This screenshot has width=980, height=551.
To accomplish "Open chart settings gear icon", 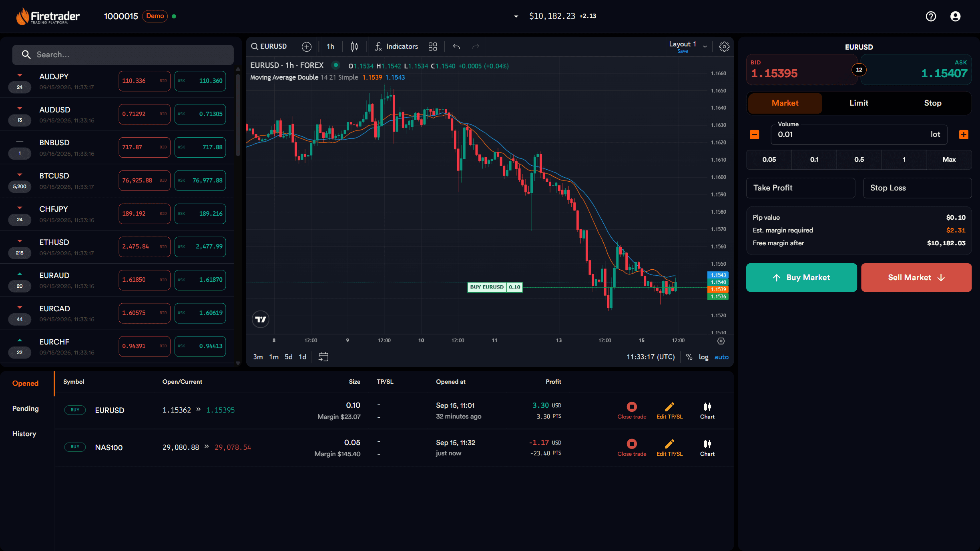I will 724,47.
